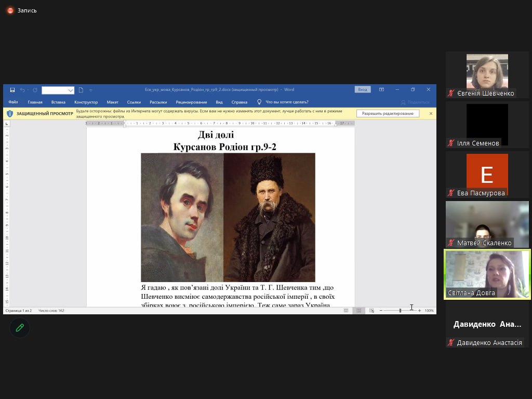The height and width of the screenshot is (399, 532).
Task: Open the Рецензирование ribbon tab
Action: 191,102
